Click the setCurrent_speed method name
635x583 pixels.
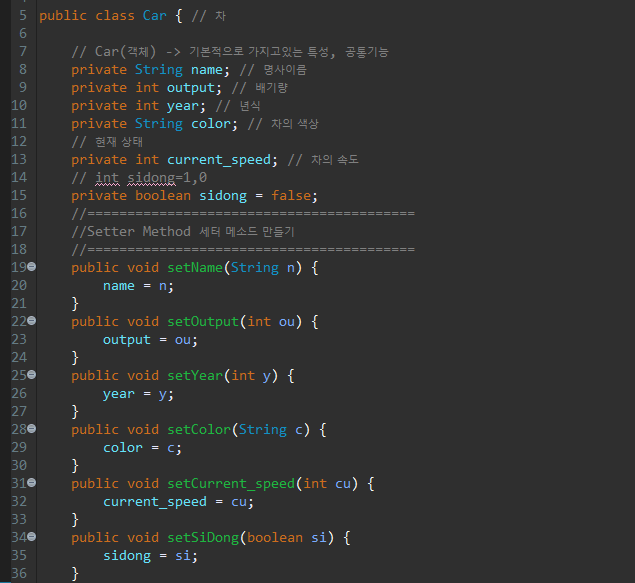[231, 484]
